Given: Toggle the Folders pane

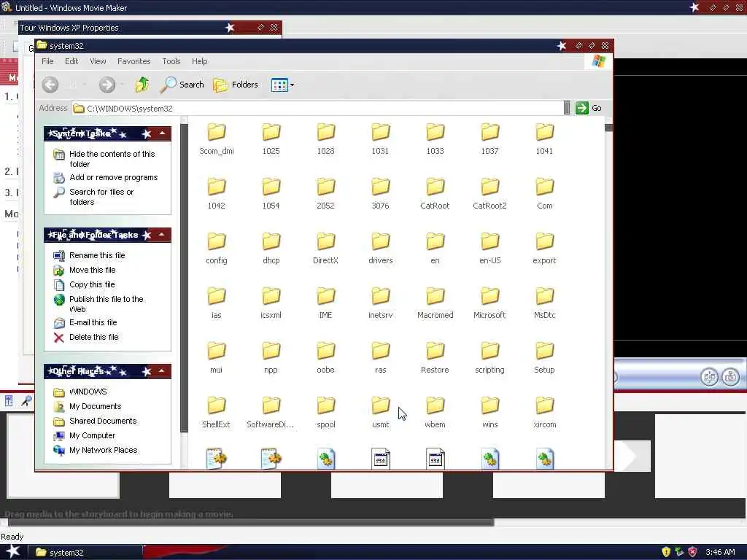Looking at the screenshot, I should point(236,85).
